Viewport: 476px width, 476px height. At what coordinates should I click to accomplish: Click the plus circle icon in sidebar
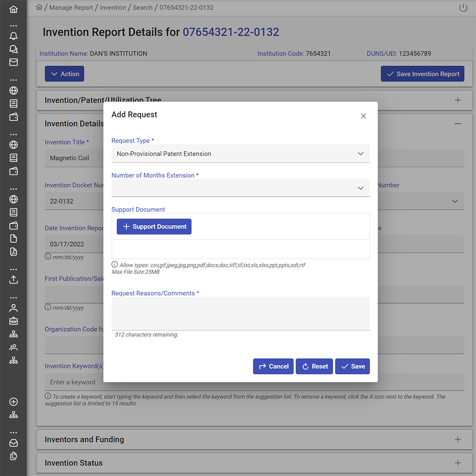(13, 402)
